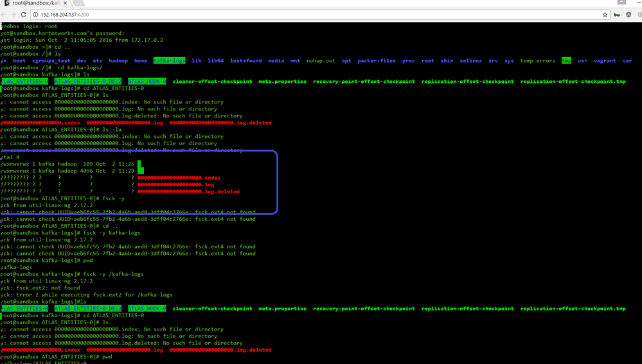Screen dimensions: 642x364
Task: Select the '109 Oct 2 11:25' directory row
Action: point(71,164)
